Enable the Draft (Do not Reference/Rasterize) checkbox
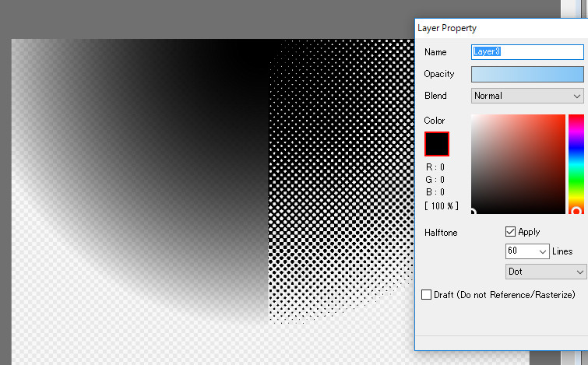This screenshot has width=588, height=365. tap(426, 294)
